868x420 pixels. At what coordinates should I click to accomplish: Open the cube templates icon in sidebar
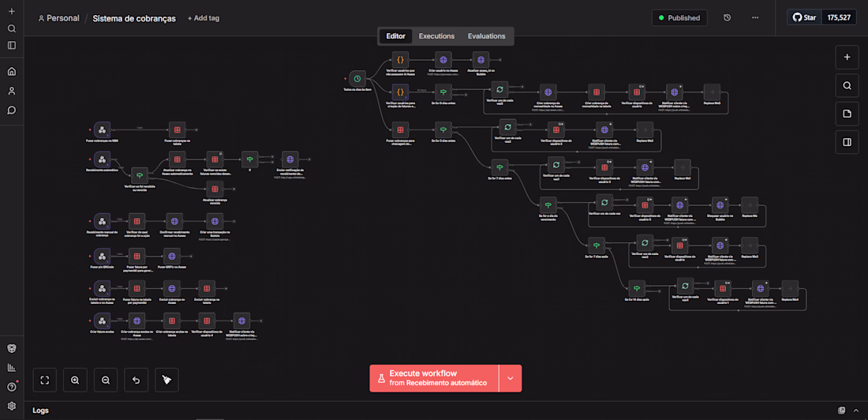click(12, 348)
